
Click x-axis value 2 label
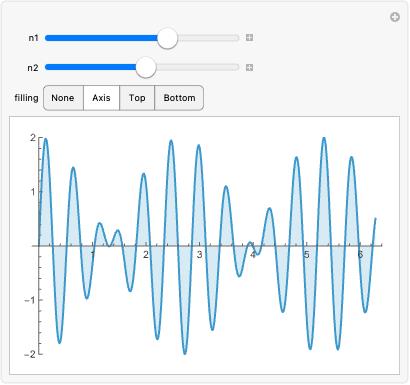146,255
